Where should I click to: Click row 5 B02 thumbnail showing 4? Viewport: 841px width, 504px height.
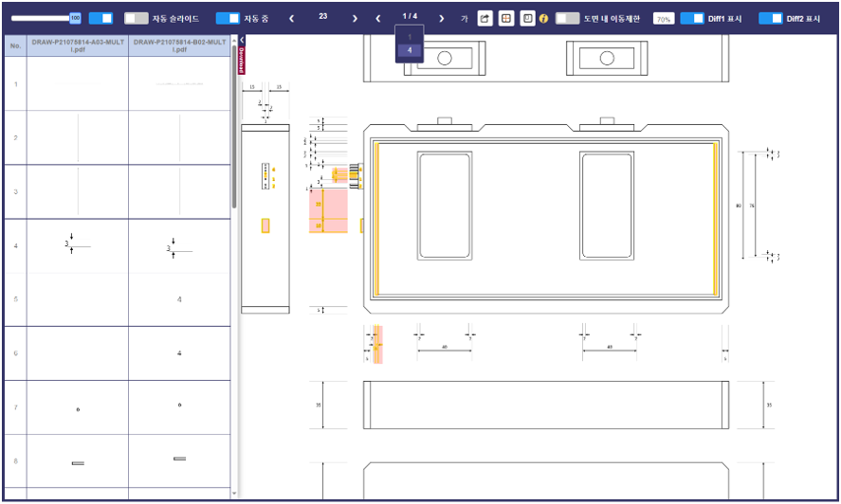pyautogui.click(x=180, y=299)
